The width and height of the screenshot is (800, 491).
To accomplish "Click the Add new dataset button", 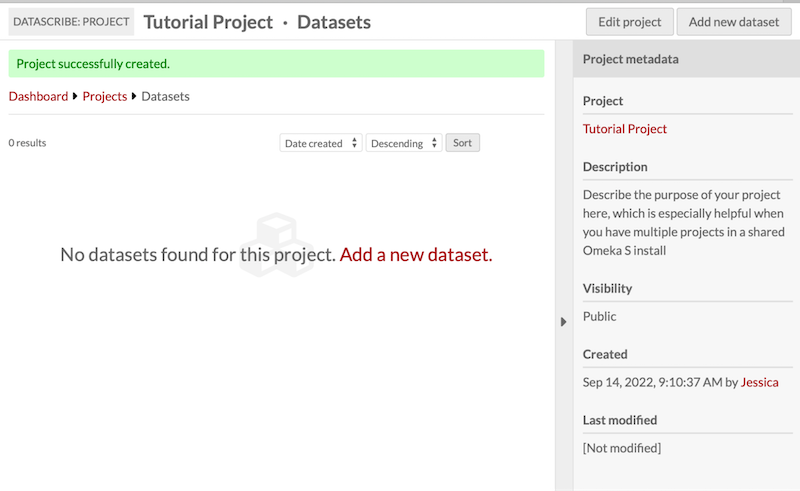I will (734, 22).
